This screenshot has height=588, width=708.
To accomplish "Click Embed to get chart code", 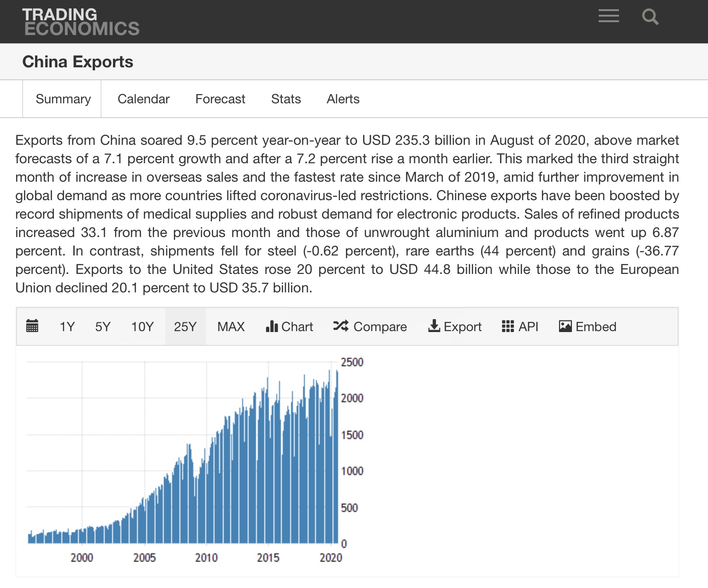I will pyautogui.click(x=588, y=327).
